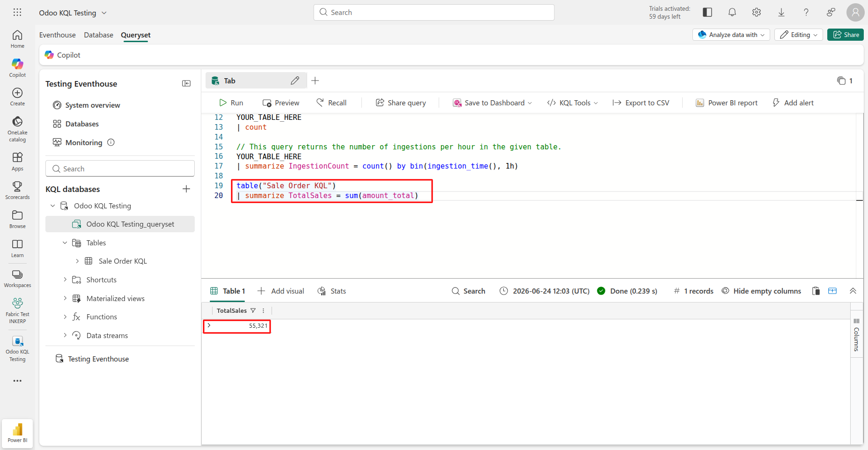Toggle Hide empty columns
The image size is (868, 450).
[761, 291]
